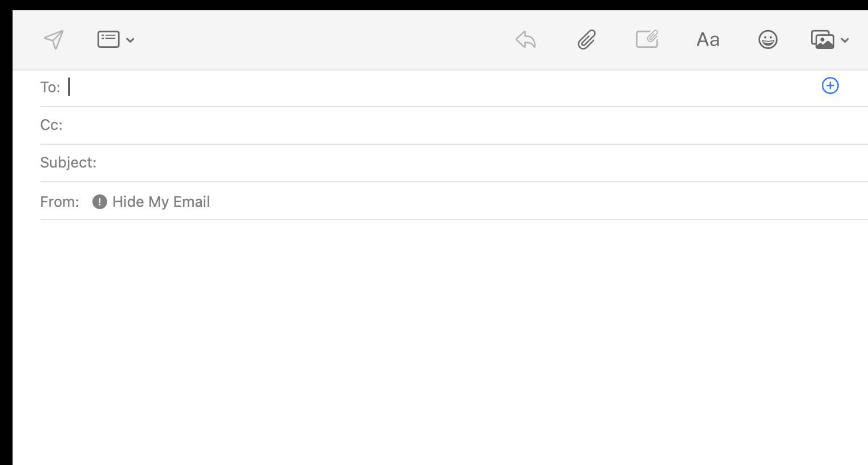
Task: Click in the empty message body area
Action: (x=440, y=342)
